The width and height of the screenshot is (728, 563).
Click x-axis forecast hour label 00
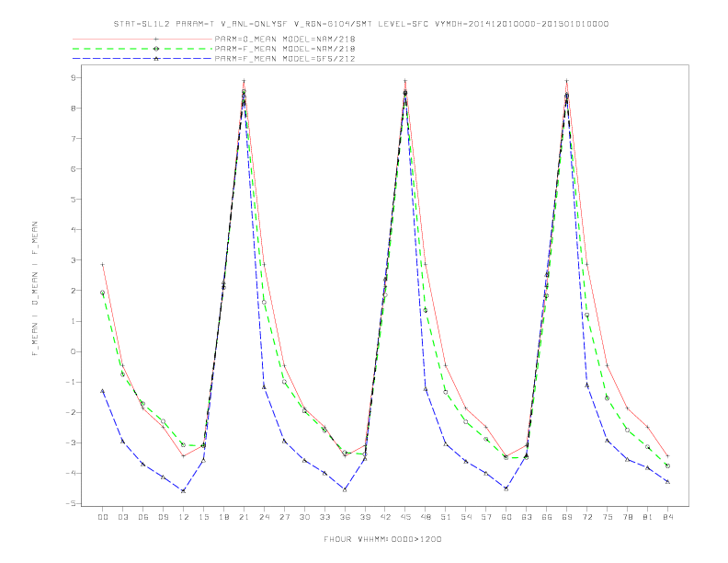click(103, 517)
